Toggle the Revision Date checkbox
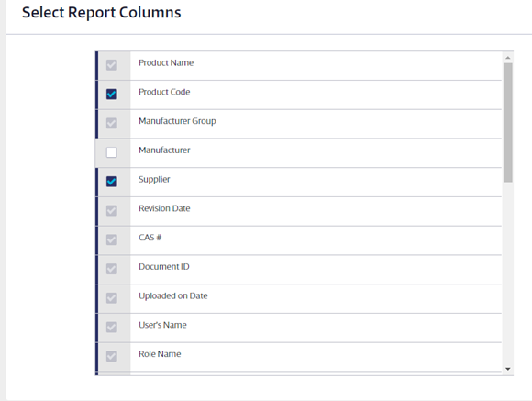 112,210
